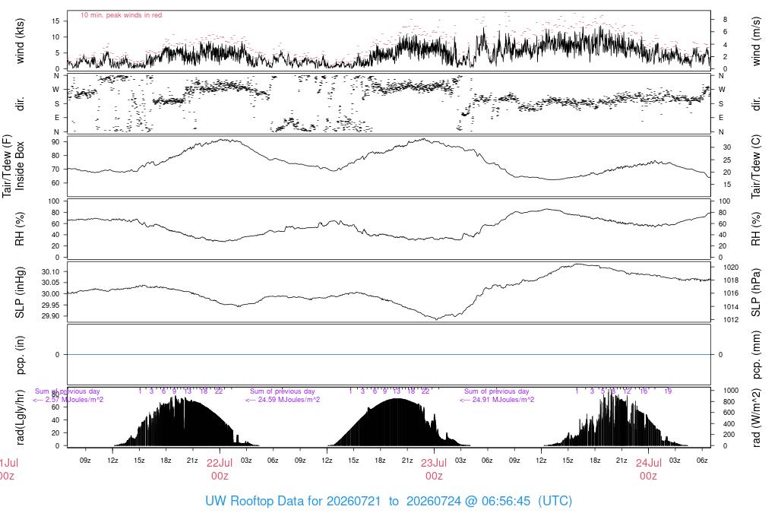Click the '24Jul 00z' date marker
Image resolution: width=778 pixels, height=532 pixels.
[649, 470]
